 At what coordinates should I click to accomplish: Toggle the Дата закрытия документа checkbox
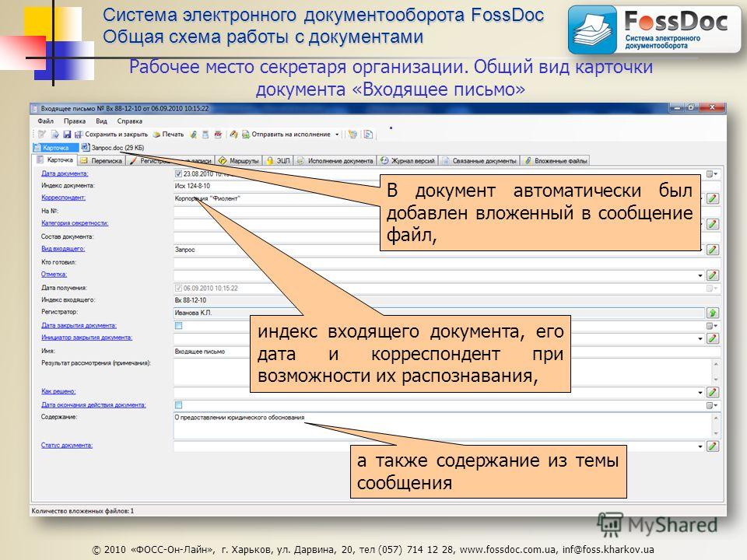pos(179,326)
